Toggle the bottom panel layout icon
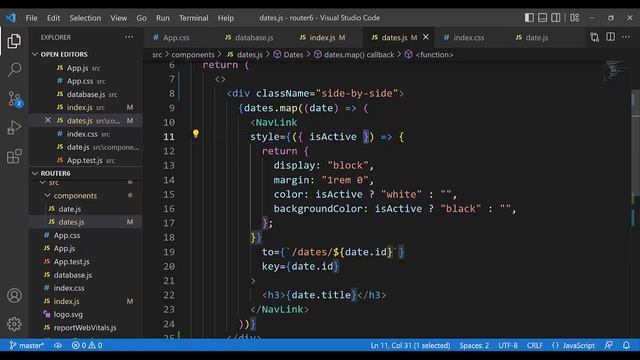Screen dimensions: 640x360 tap(542, 18)
